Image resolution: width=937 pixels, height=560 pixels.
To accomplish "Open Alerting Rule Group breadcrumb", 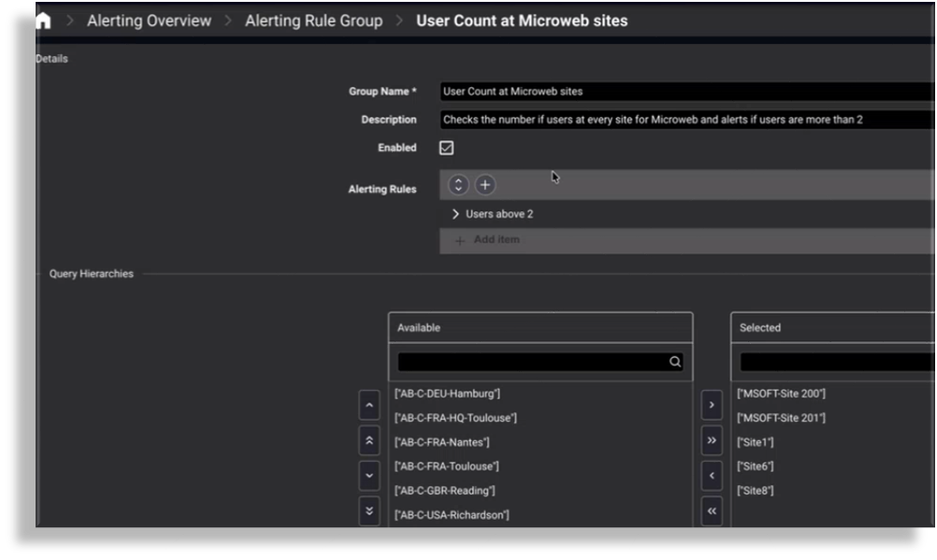I will pos(313,21).
